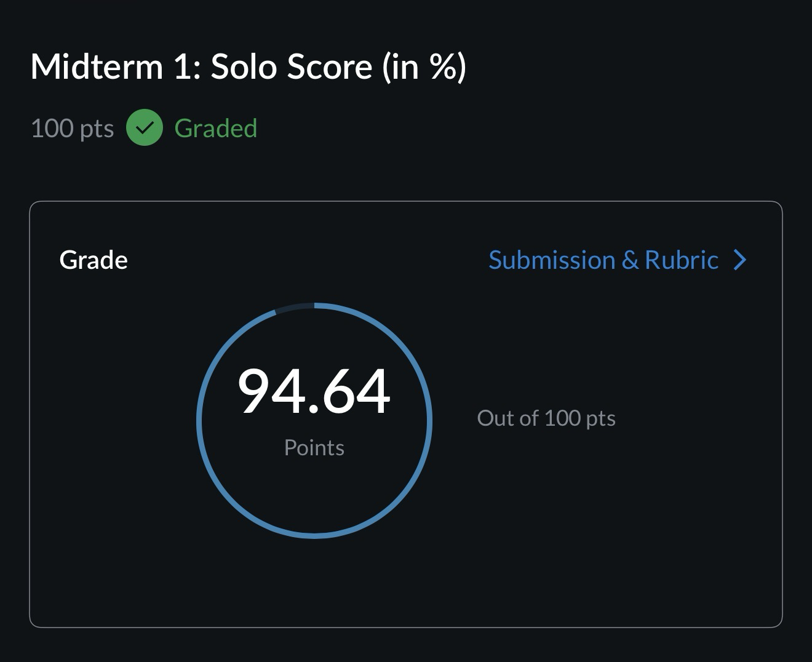Click the Out of 100 pts text
Screen dimensions: 812x662
point(546,418)
